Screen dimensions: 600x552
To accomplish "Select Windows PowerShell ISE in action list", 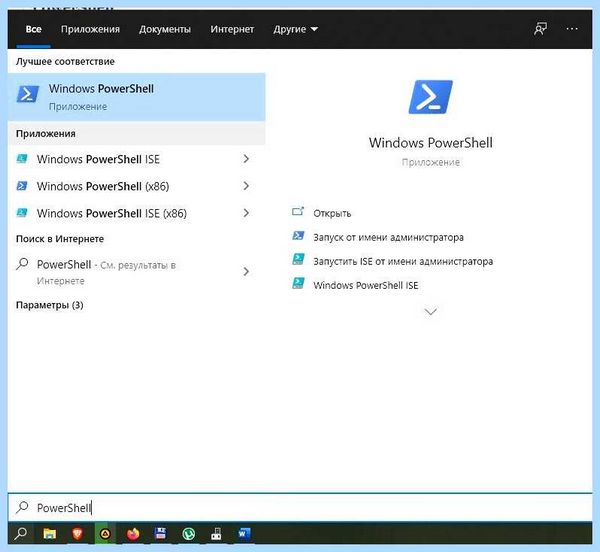I will [x=365, y=285].
